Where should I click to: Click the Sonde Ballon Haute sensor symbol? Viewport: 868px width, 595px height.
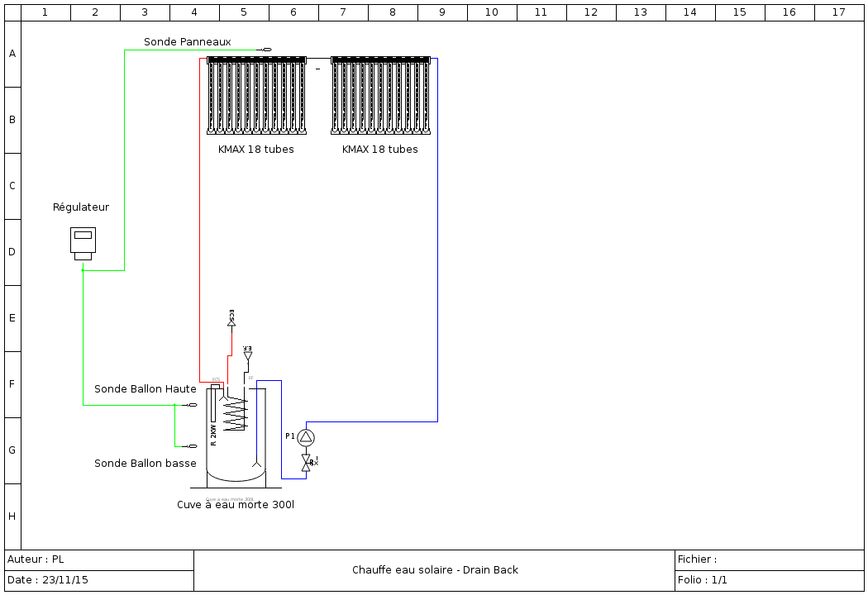click(191, 405)
